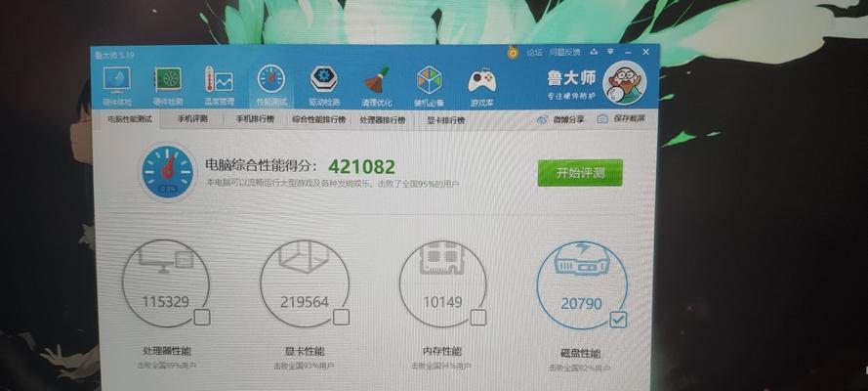Viewport: 868px width, 391px height.
Task: Click the memory score 10149
Action: [441, 302]
